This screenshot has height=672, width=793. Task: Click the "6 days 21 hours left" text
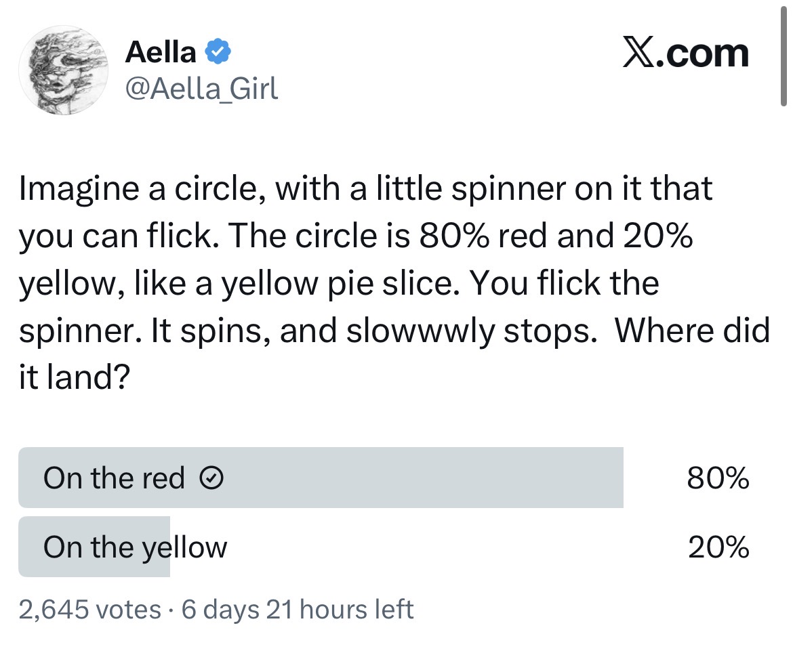coord(297,610)
